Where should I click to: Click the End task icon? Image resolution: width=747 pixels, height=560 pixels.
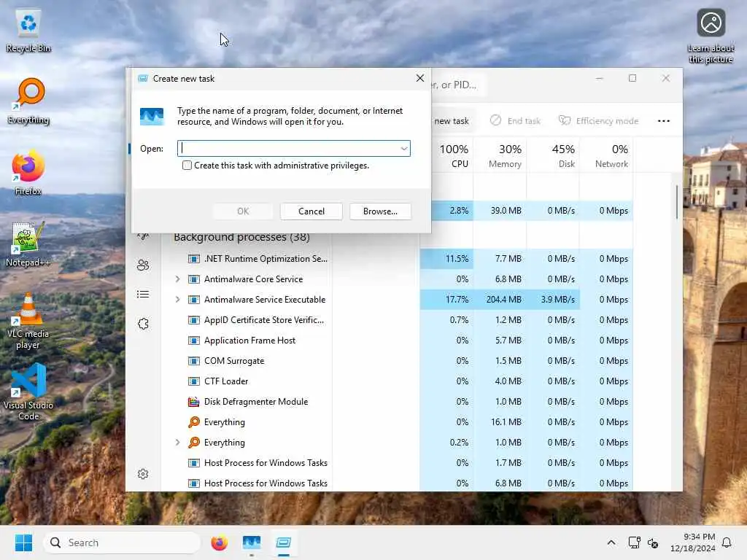click(x=495, y=120)
